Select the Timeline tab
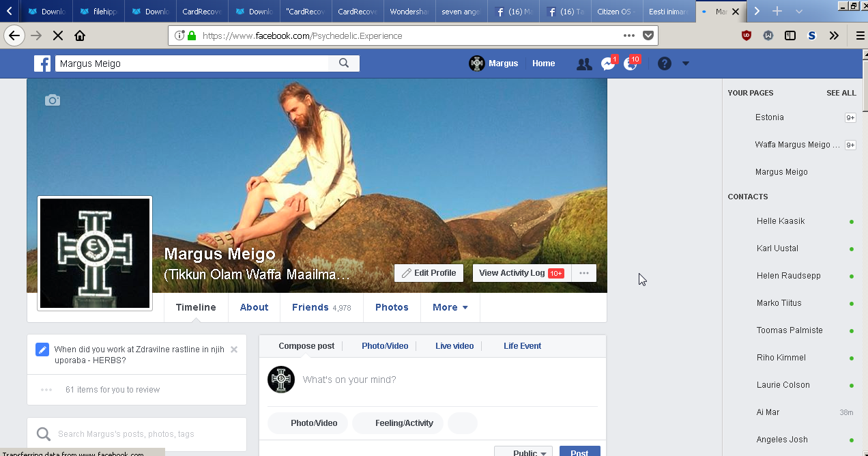This screenshot has height=456, width=868. [196, 307]
